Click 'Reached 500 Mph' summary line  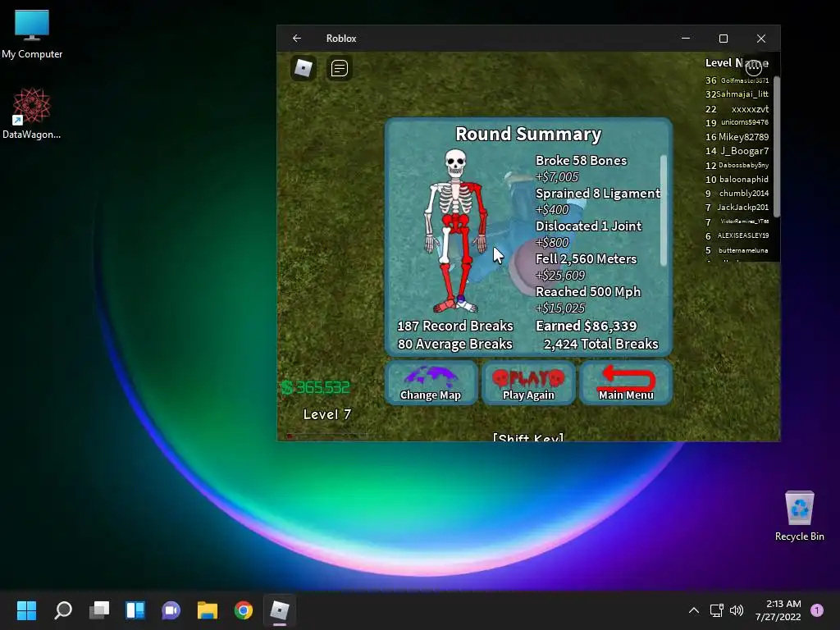pyautogui.click(x=587, y=292)
